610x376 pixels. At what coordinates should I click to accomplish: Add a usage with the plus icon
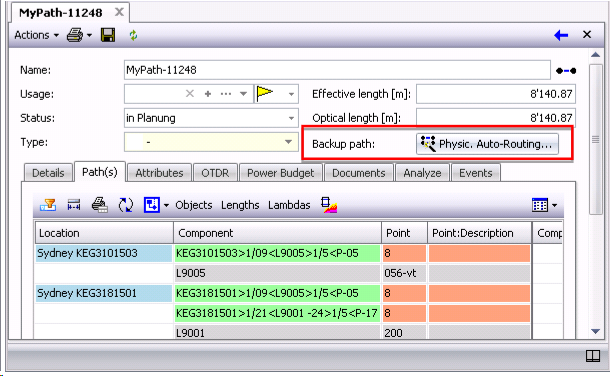click(208, 94)
